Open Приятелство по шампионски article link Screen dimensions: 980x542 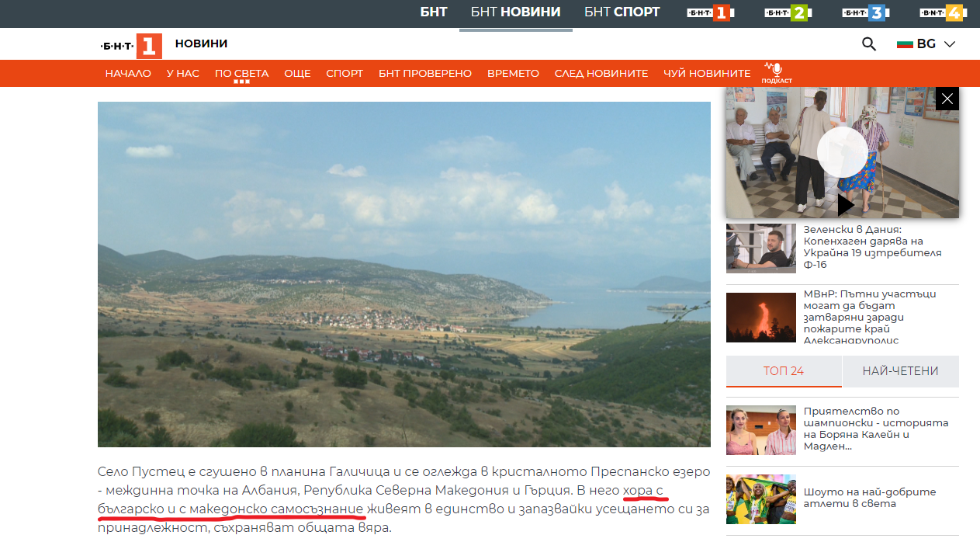[876, 429]
